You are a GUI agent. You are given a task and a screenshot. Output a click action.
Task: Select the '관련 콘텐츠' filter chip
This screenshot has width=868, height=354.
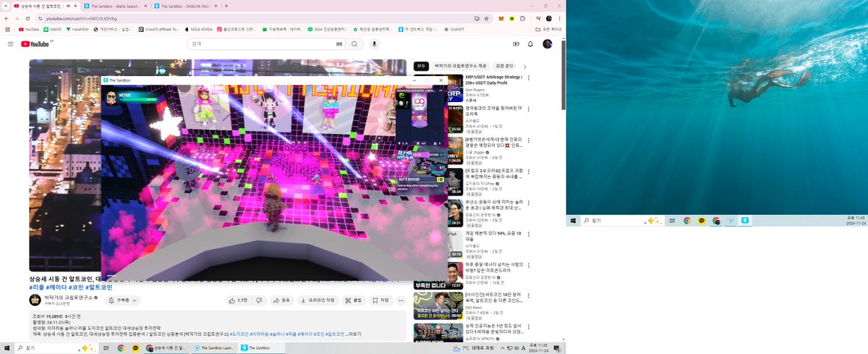click(504, 66)
